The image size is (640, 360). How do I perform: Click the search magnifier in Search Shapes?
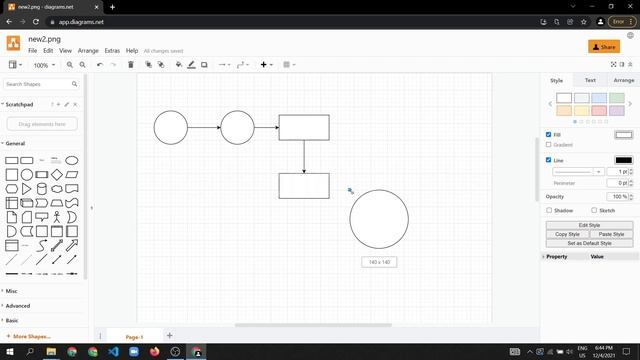(x=74, y=84)
